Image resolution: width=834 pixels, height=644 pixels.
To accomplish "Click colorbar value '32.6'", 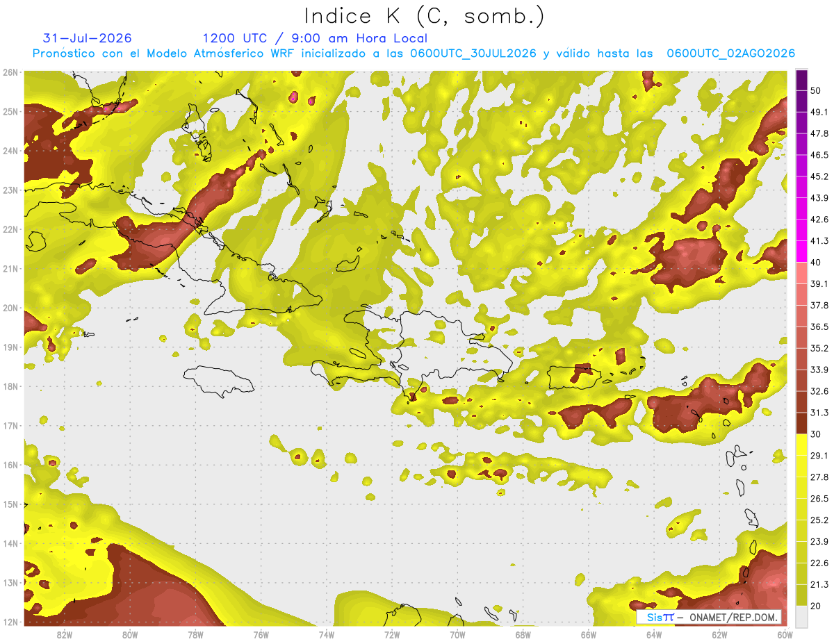I will [x=819, y=391].
